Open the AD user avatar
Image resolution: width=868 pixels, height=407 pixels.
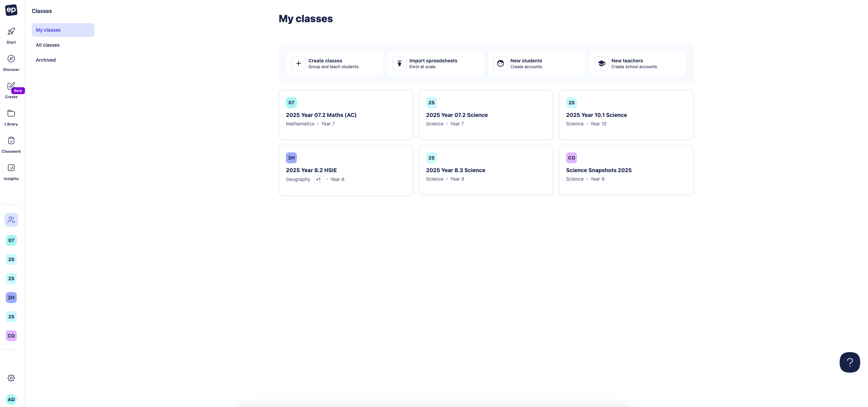tap(11, 400)
